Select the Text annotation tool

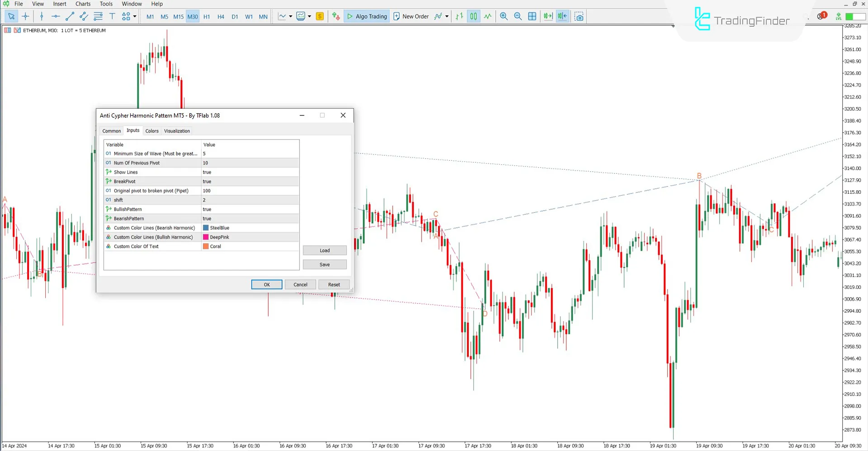112,16
